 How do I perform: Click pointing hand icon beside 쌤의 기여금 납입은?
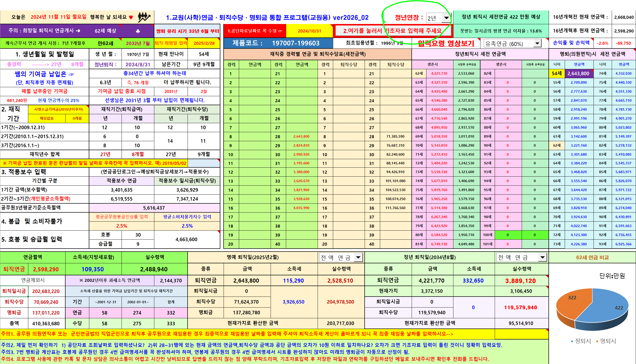click(x=72, y=74)
